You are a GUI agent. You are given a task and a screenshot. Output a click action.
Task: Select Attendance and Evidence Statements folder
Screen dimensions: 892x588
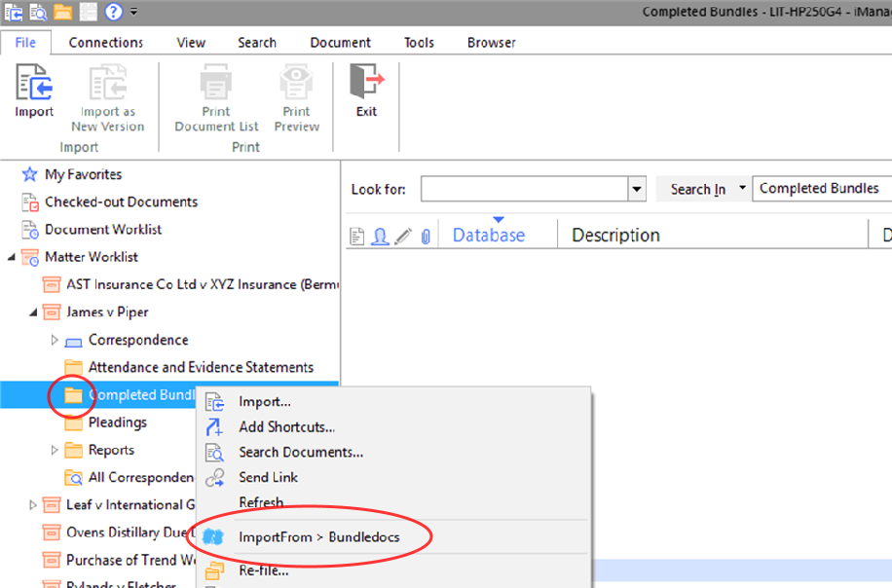click(x=201, y=367)
